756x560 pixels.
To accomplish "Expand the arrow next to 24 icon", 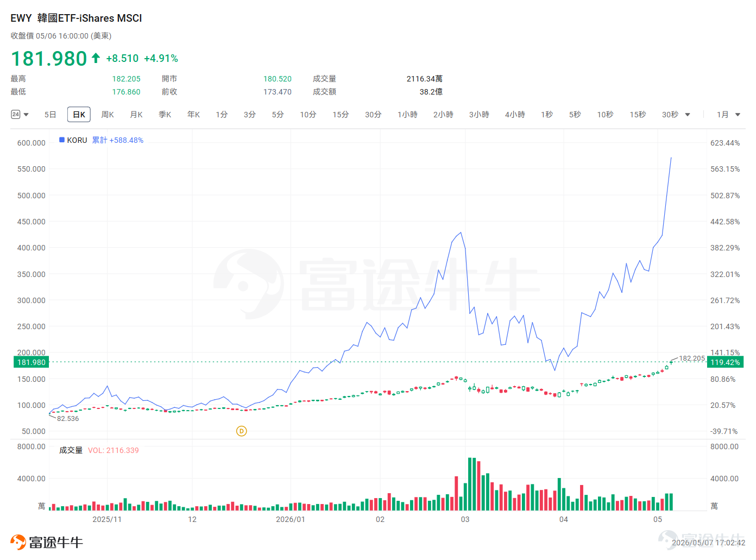I will [x=26, y=115].
